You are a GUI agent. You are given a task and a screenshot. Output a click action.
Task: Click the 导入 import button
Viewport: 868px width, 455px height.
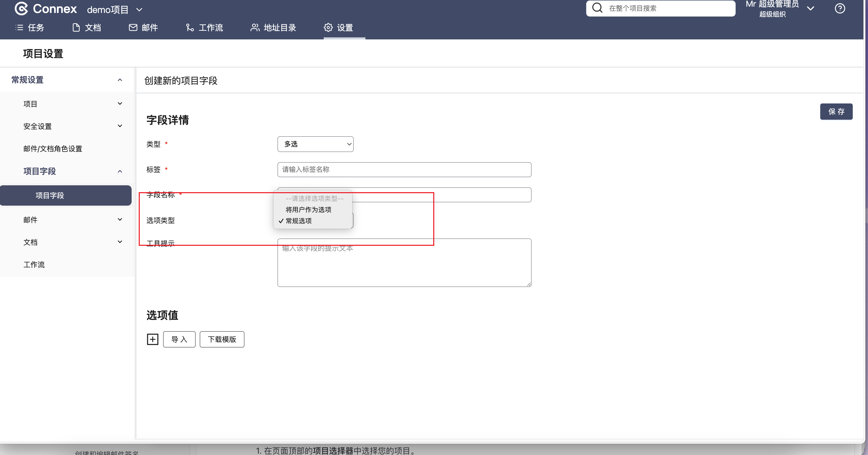coord(179,339)
